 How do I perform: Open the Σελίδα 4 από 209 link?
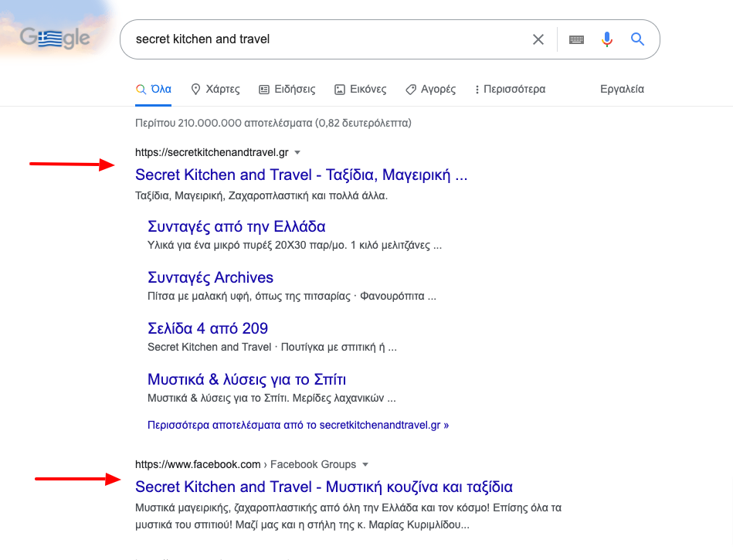tap(208, 328)
